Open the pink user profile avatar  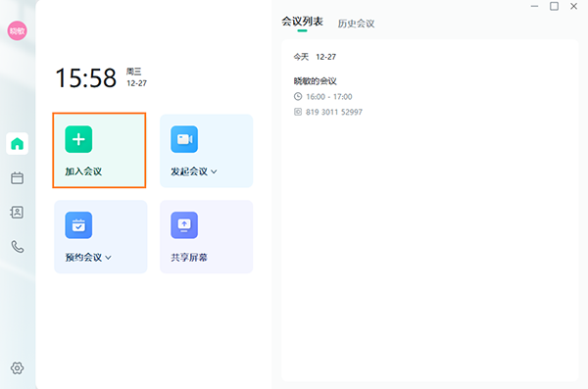pos(17,30)
